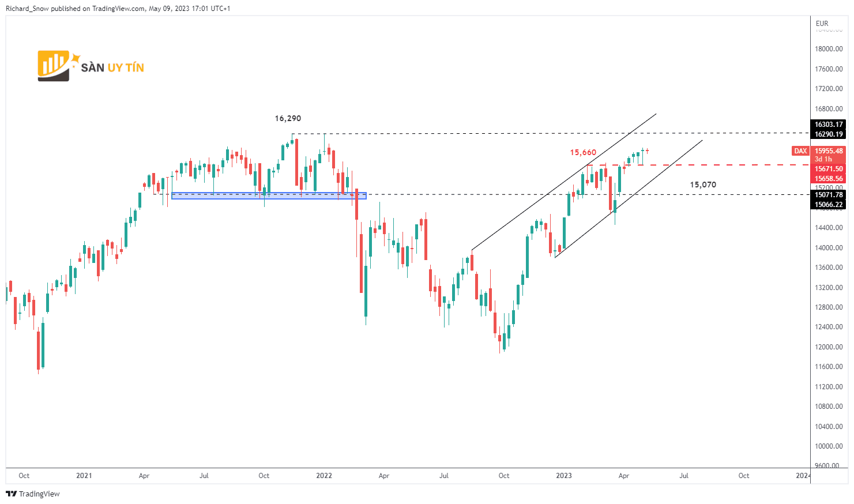Click the 16,290 annotation label
The width and height of the screenshot is (854, 504).
tap(288, 118)
